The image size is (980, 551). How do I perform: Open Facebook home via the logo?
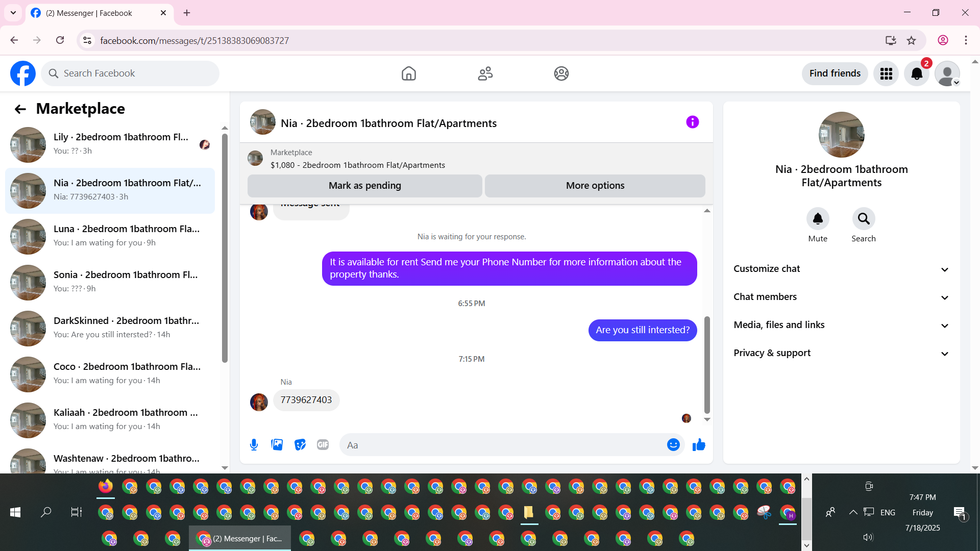(x=23, y=73)
